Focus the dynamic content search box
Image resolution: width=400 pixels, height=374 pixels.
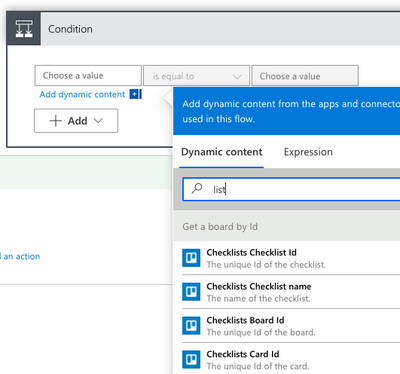pos(291,189)
